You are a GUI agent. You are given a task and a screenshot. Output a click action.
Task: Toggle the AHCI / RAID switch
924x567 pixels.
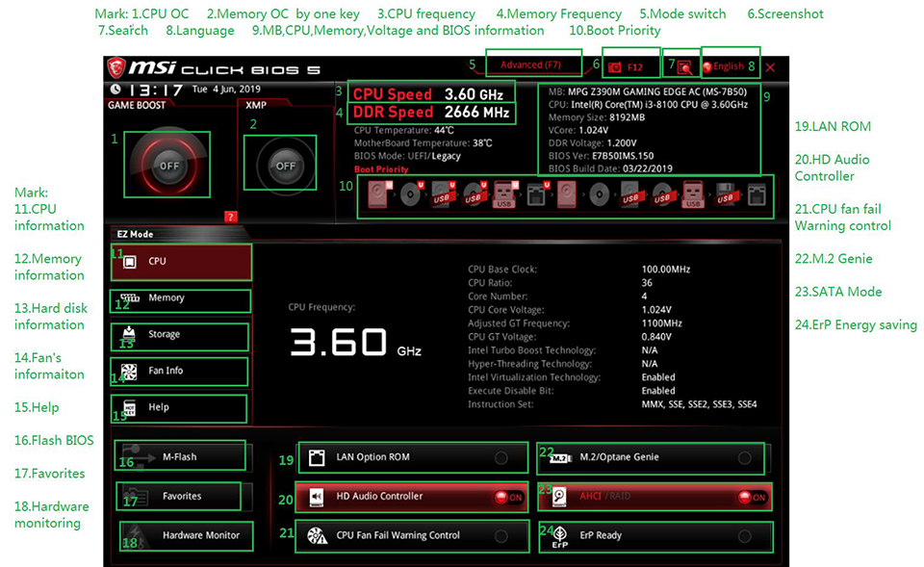tap(752, 497)
